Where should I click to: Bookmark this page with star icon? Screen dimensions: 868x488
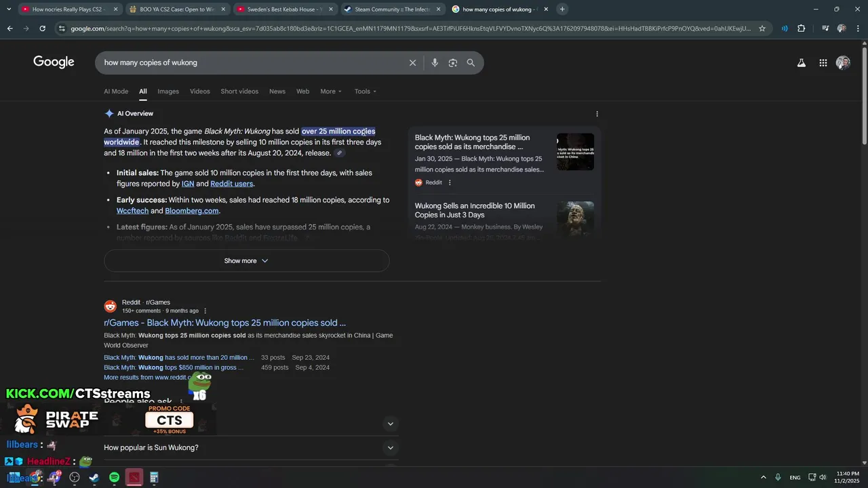pyautogui.click(x=762, y=28)
